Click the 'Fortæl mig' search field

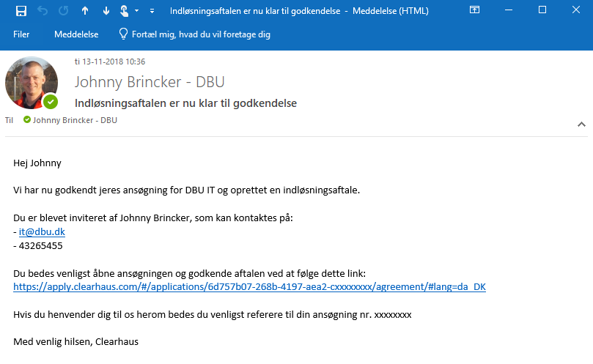point(201,34)
